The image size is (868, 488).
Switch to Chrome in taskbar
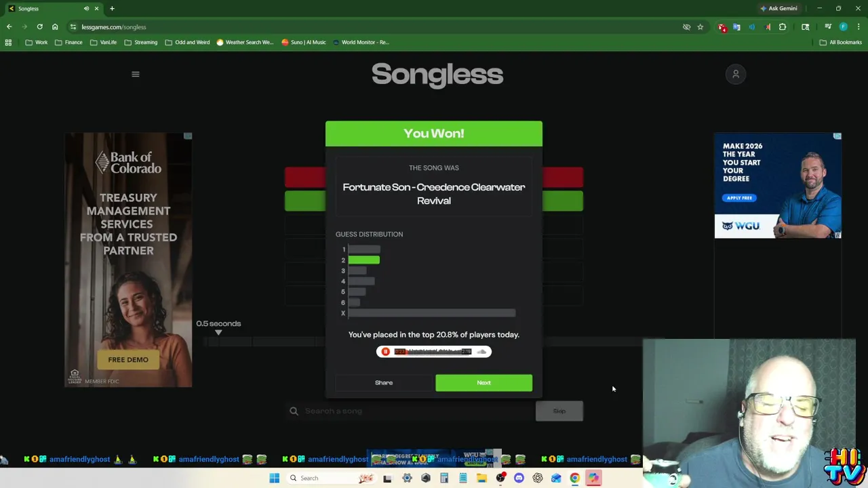point(574,478)
